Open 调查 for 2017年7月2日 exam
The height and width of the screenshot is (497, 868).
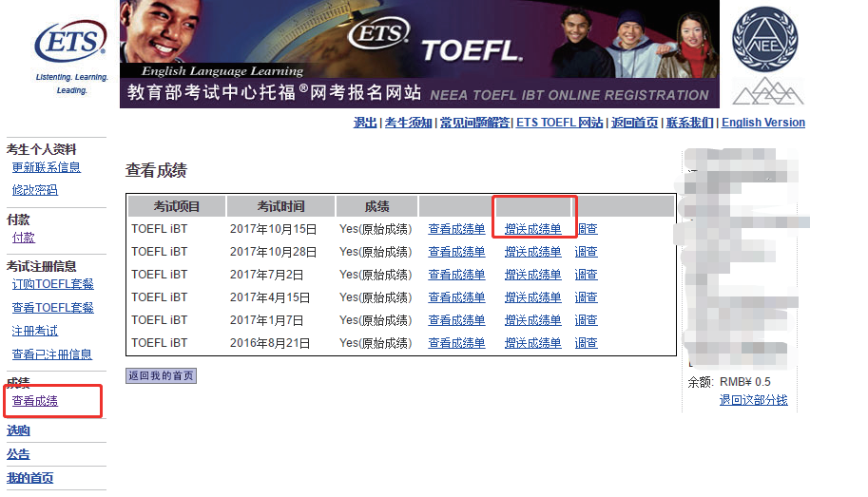pos(587,274)
